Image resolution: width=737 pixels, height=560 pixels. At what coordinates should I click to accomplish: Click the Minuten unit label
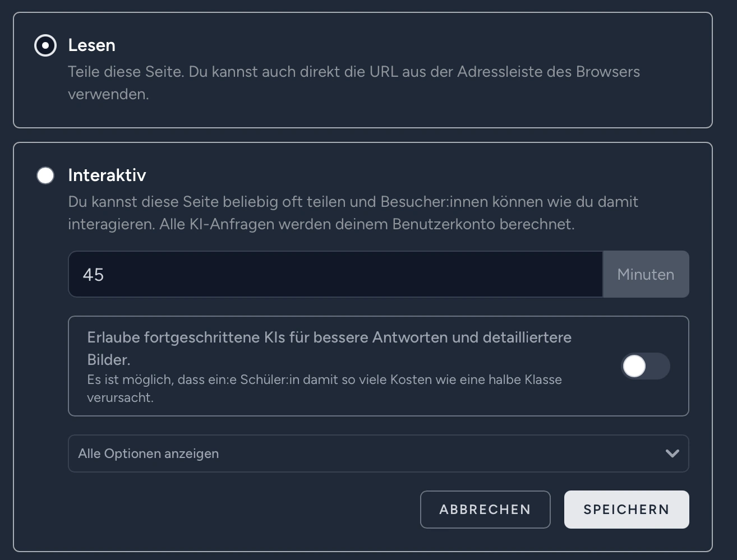pos(646,275)
